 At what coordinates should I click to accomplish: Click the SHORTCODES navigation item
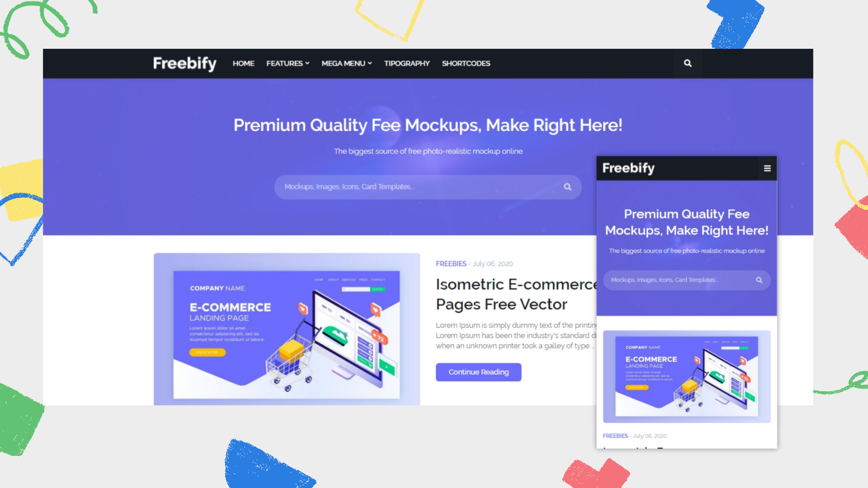[x=466, y=63]
